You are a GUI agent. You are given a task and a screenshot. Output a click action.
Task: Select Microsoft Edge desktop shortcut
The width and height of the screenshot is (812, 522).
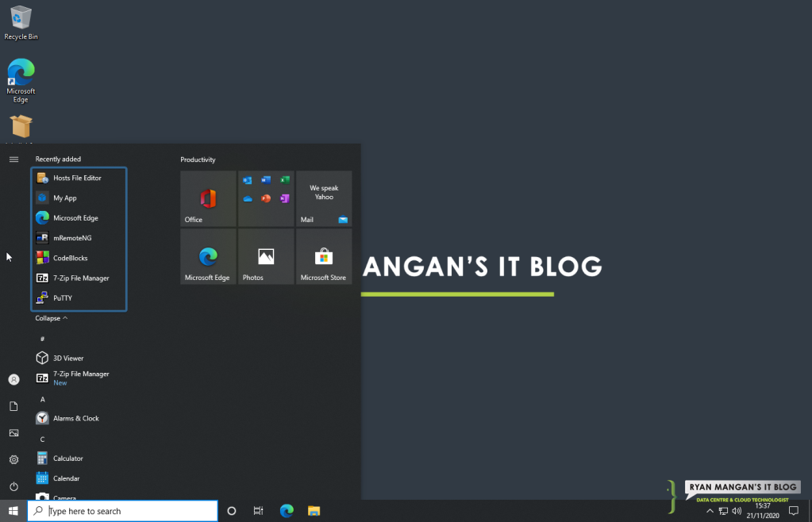[x=21, y=81]
